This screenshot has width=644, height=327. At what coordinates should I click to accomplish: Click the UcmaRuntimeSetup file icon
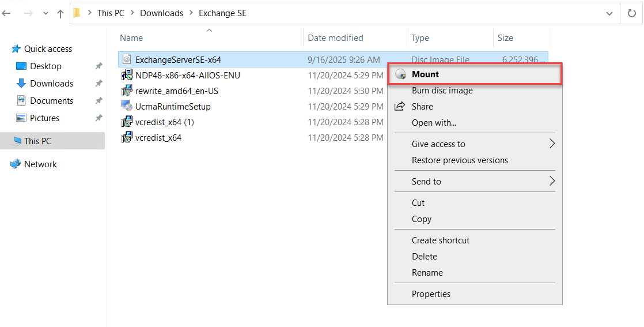[127, 106]
